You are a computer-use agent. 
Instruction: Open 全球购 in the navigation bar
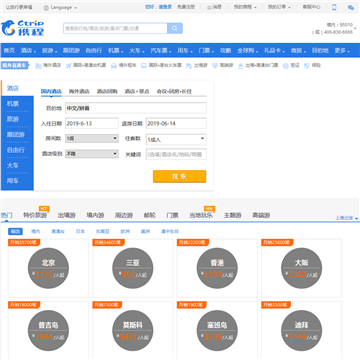coord(248,51)
